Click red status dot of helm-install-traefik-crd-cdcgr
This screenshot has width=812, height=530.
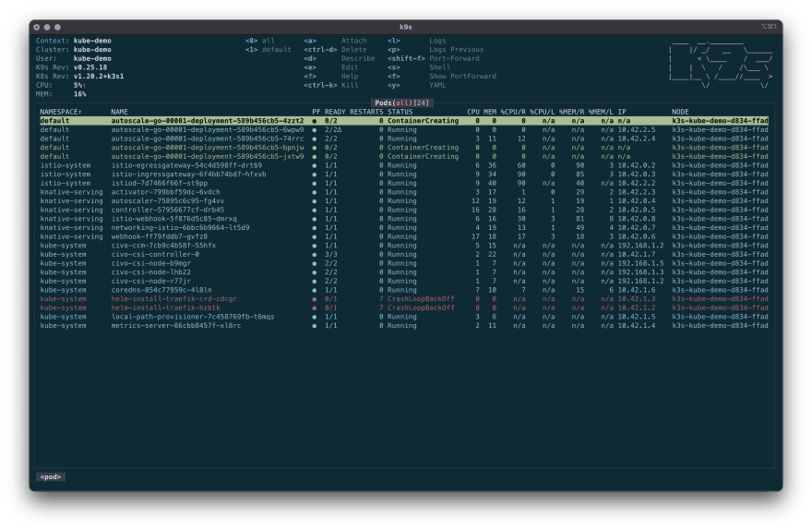tap(315, 299)
